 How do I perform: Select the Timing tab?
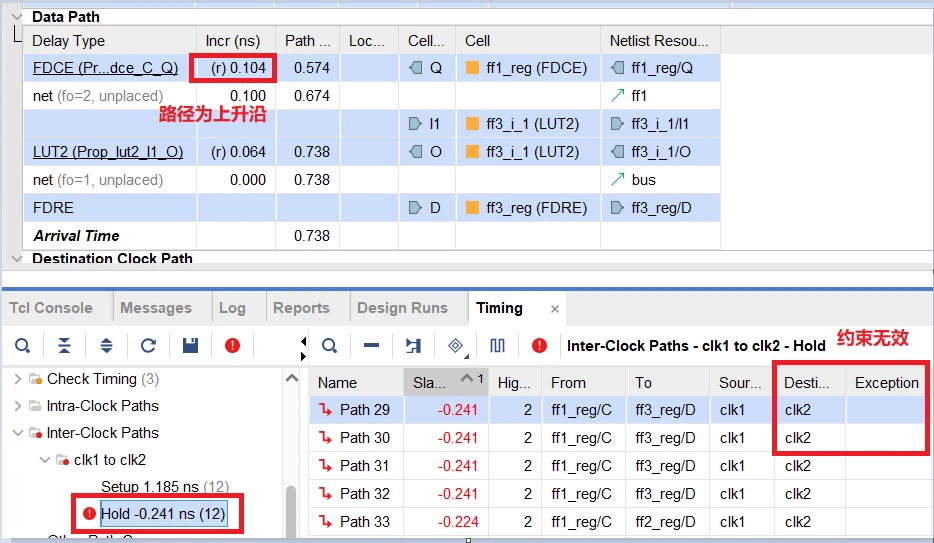coord(499,308)
